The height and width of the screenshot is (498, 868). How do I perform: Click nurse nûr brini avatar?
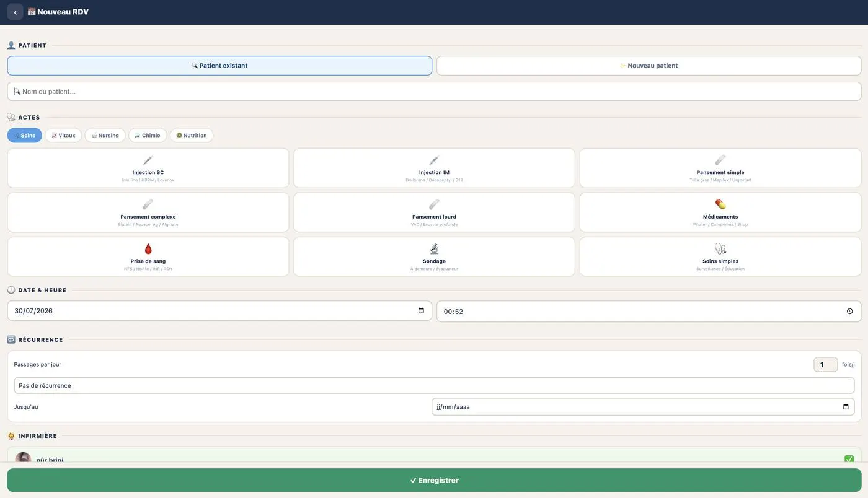tap(24, 458)
